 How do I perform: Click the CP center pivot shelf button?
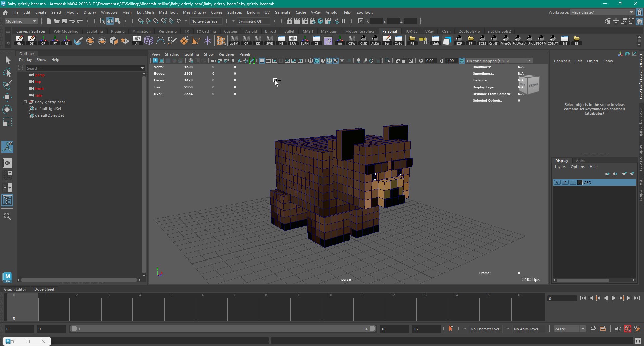point(43,40)
